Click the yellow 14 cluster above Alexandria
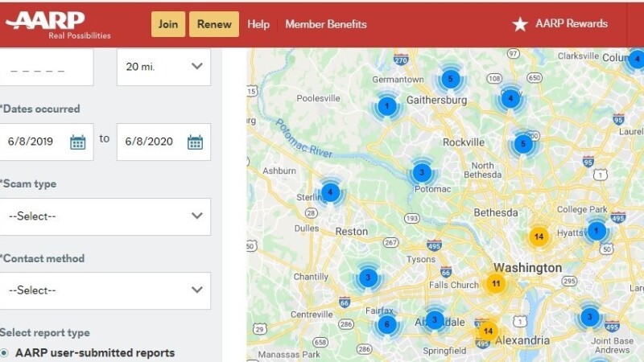Viewport: 644px width, 362px height. (x=488, y=331)
